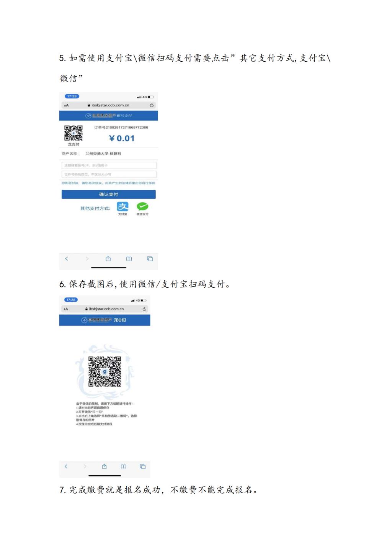
Task: Tap the back arrow in upper browser toolbar
Action: tap(67, 259)
